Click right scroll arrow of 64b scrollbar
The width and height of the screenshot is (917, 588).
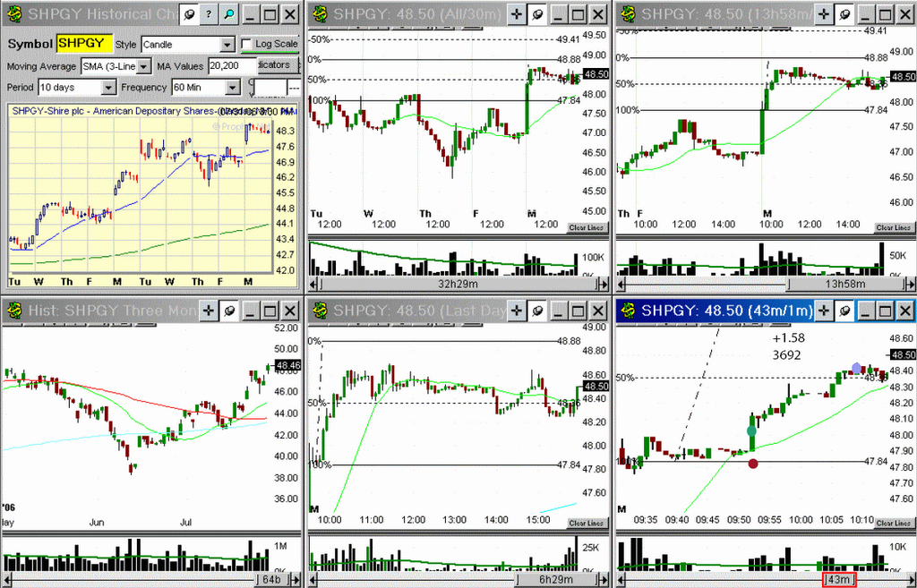[296, 580]
